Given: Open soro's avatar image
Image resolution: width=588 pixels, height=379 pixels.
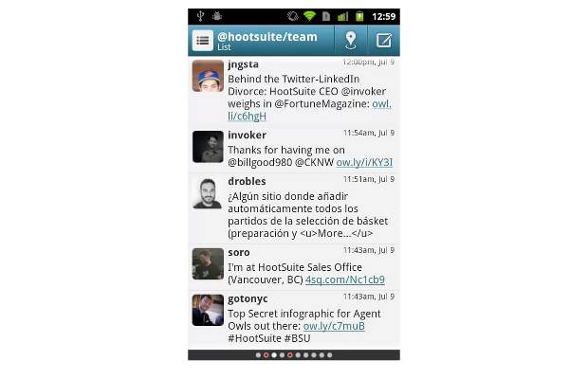Looking at the screenshot, I should point(208,264).
